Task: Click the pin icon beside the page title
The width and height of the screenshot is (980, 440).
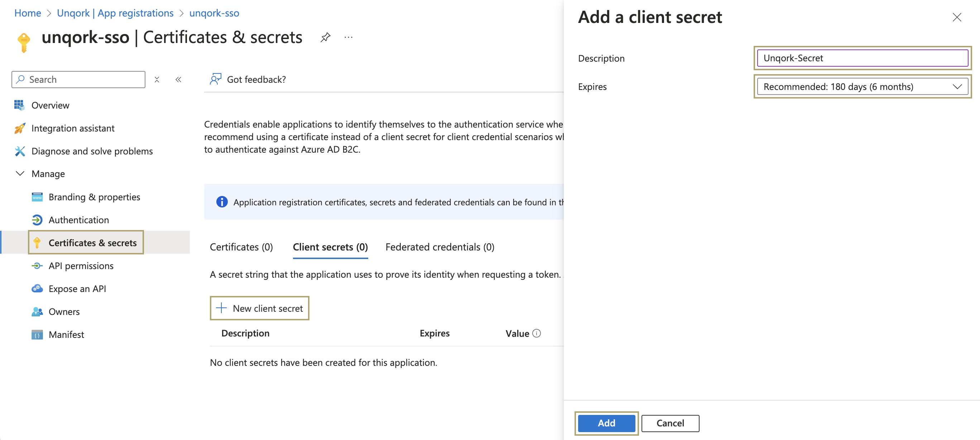Action: tap(325, 37)
